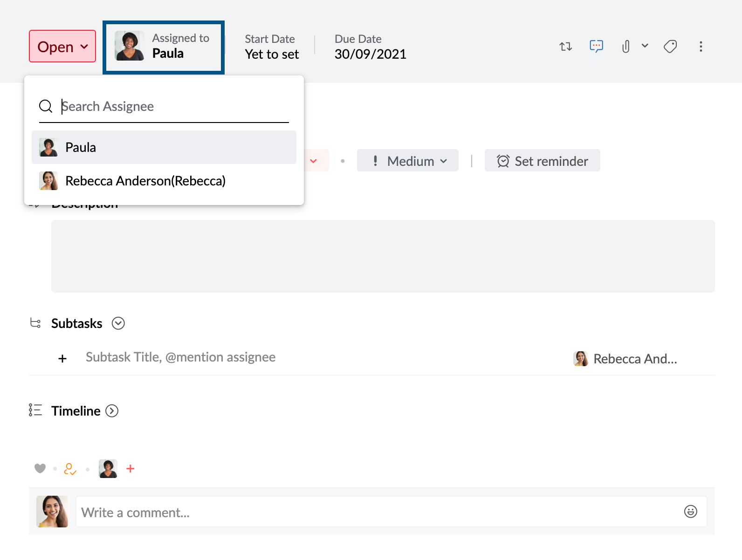The image size is (742, 560).
Task: Choose Rebecca Anderson(Rebecca) as assignee
Action: tap(145, 181)
